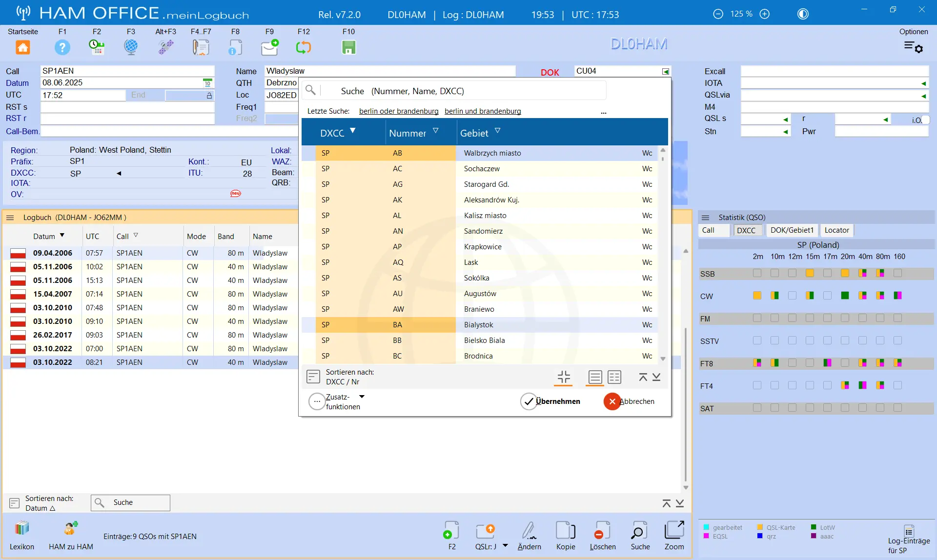Open the Startseite home icon
The height and width of the screenshot is (560, 937).
[23, 47]
